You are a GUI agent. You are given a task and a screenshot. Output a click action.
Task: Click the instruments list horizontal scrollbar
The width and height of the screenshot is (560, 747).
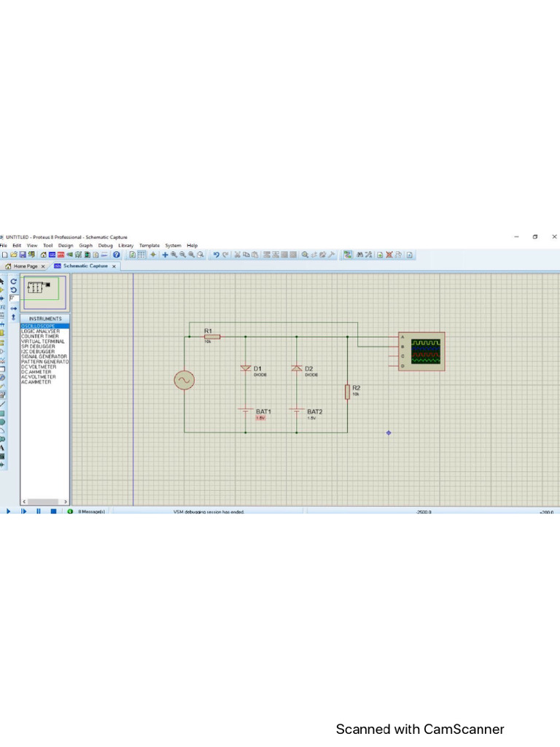[44, 502]
